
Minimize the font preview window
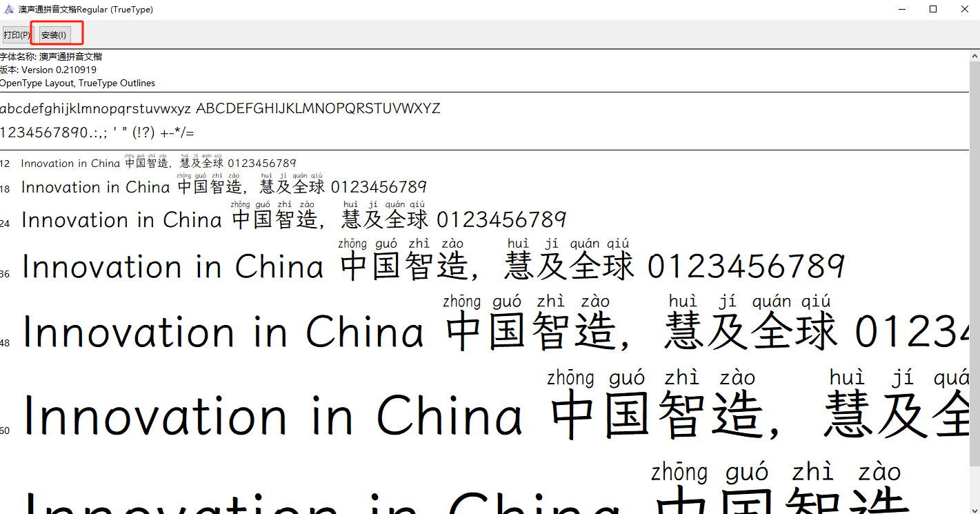coord(903,9)
